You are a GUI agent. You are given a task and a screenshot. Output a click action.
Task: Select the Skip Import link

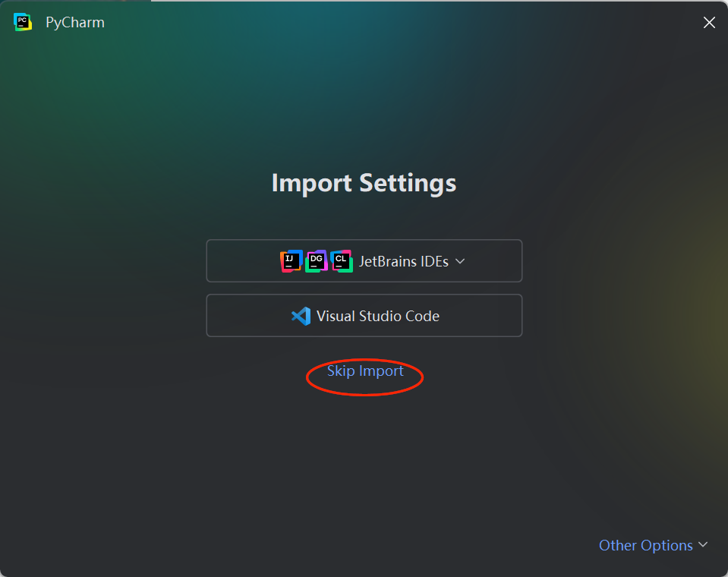pyautogui.click(x=365, y=371)
